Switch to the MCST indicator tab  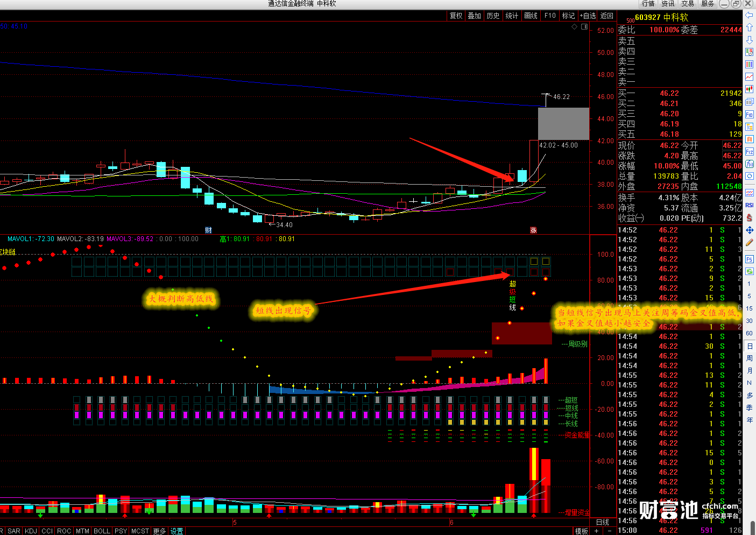(140, 531)
